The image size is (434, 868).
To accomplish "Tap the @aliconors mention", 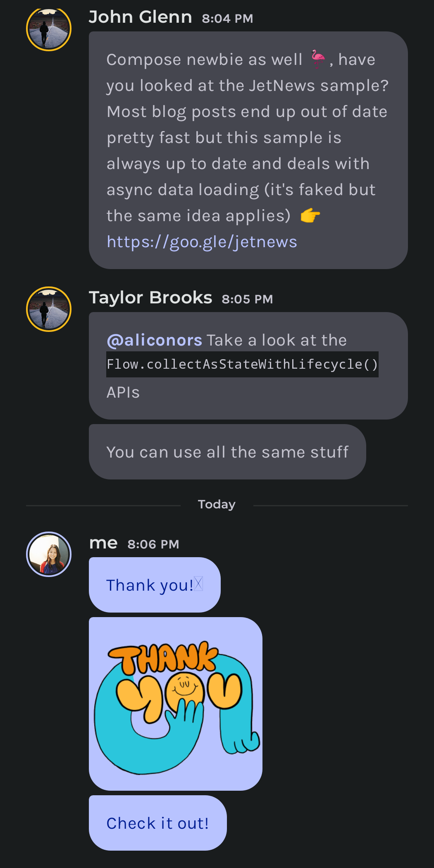I will [154, 340].
